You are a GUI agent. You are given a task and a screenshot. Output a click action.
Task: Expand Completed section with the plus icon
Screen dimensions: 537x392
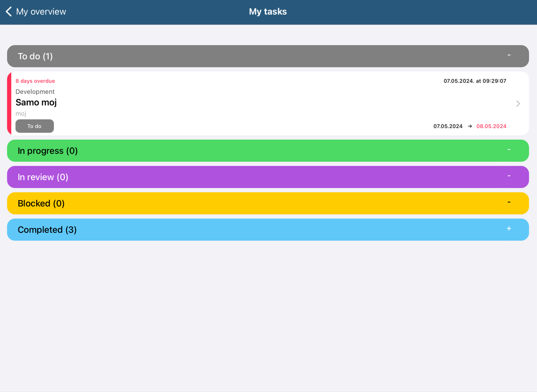(509, 229)
